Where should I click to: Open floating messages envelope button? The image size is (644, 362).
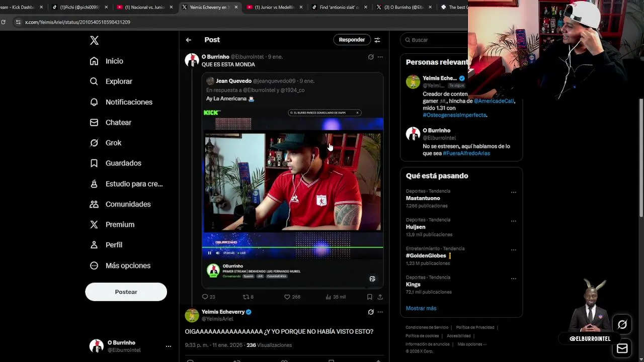[622, 348]
